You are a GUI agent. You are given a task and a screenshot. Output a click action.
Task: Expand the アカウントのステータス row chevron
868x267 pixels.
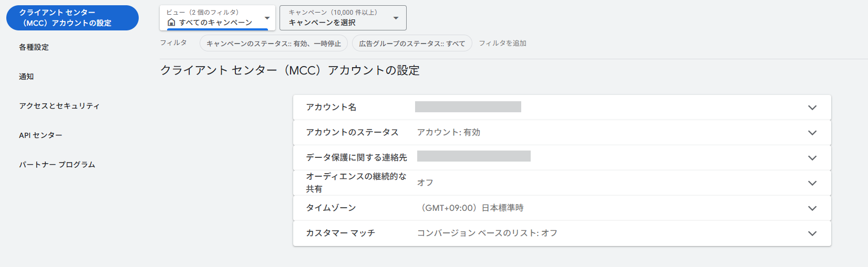812,133
